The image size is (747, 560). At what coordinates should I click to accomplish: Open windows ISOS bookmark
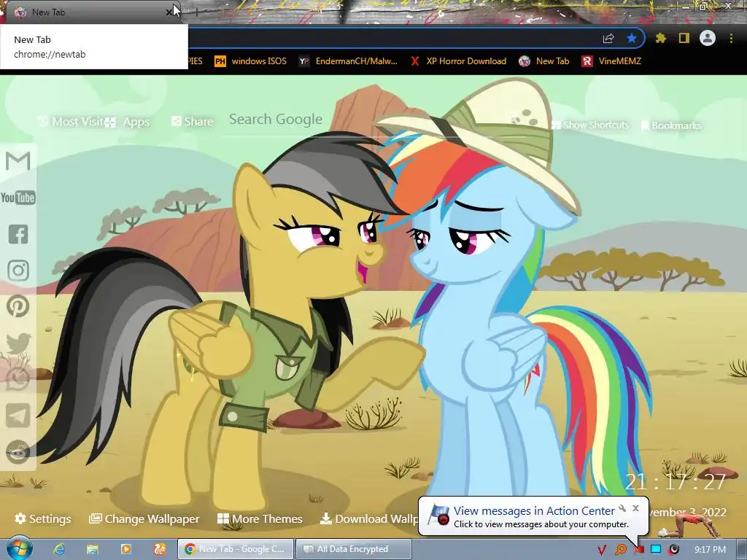tap(251, 61)
